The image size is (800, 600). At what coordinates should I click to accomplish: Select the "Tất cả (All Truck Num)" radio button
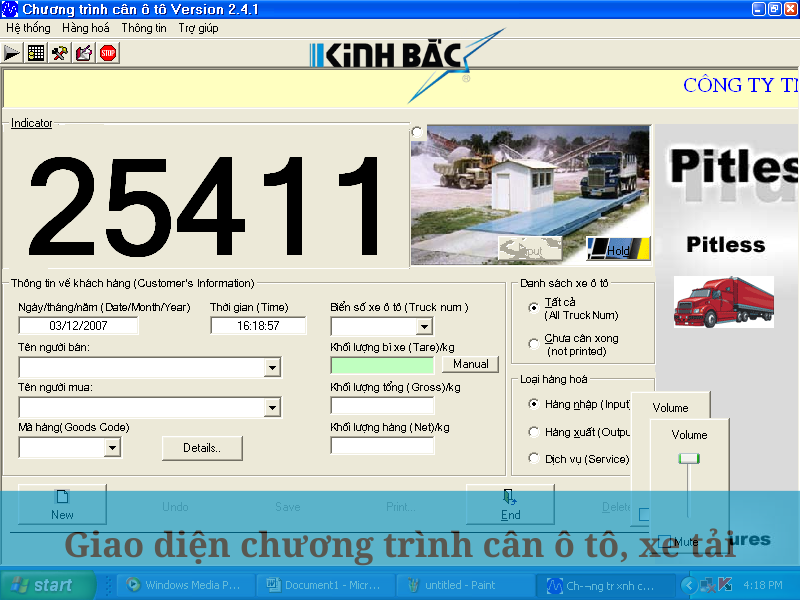pos(534,308)
